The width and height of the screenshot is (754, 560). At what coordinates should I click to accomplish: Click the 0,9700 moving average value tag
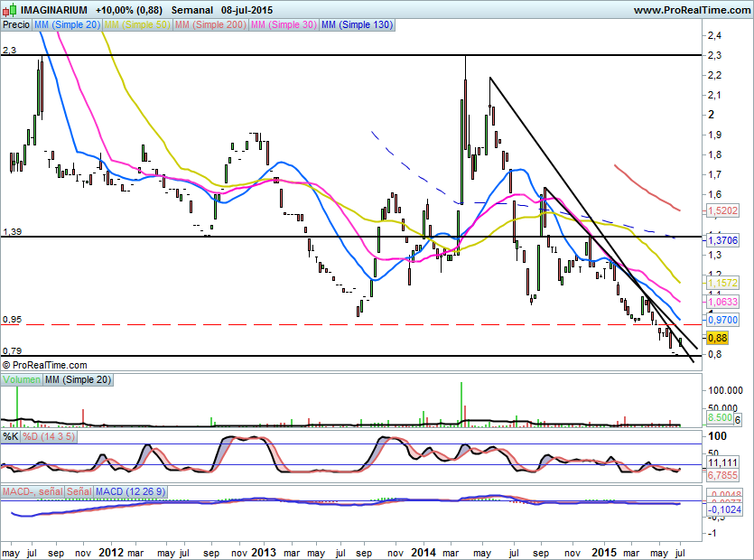tap(722, 320)
